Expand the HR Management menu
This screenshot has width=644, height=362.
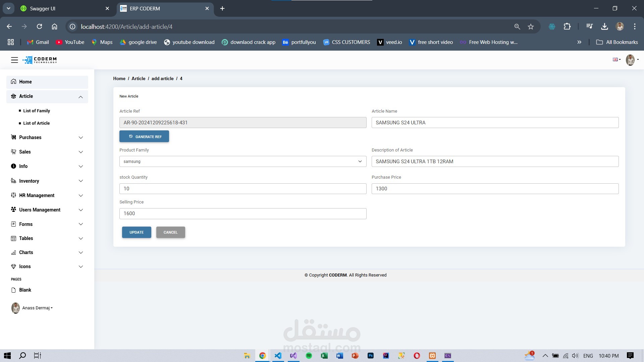[x=47, y=195]
